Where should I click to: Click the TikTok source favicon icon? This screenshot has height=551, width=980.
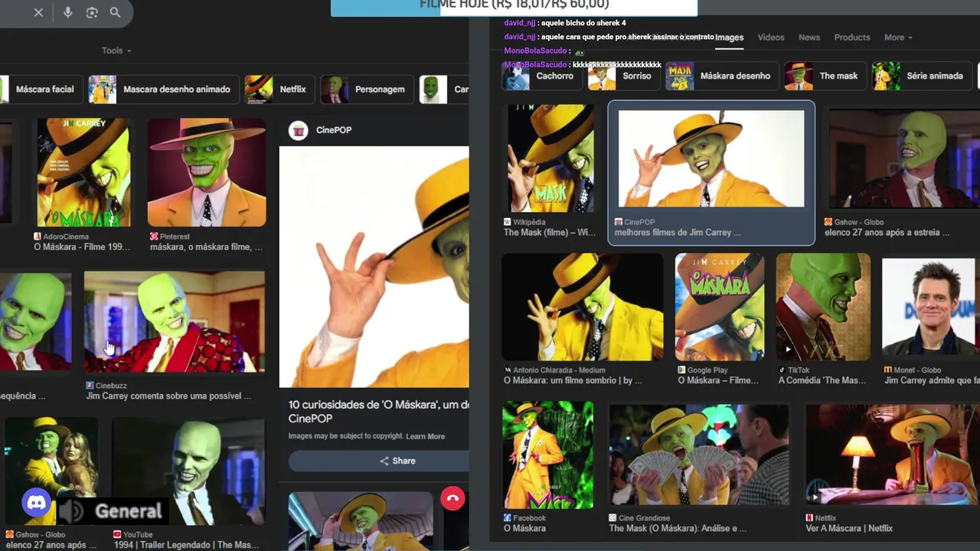pos(782,370)
